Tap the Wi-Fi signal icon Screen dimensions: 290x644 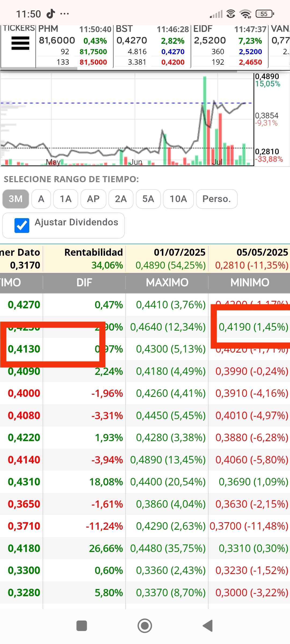[246, 14]
